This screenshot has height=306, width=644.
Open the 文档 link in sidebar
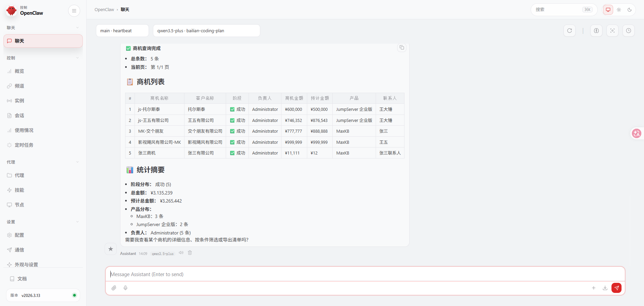tap(22, 279)
